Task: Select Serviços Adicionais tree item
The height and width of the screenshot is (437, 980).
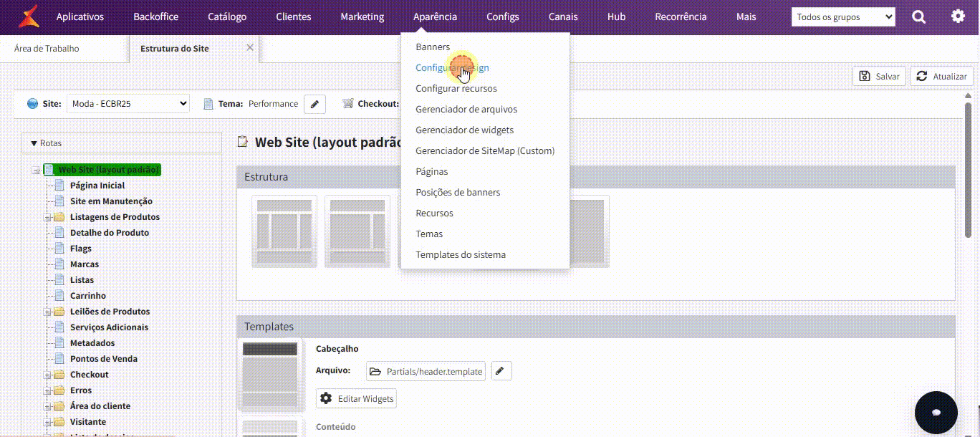Action: pos(109,327)
